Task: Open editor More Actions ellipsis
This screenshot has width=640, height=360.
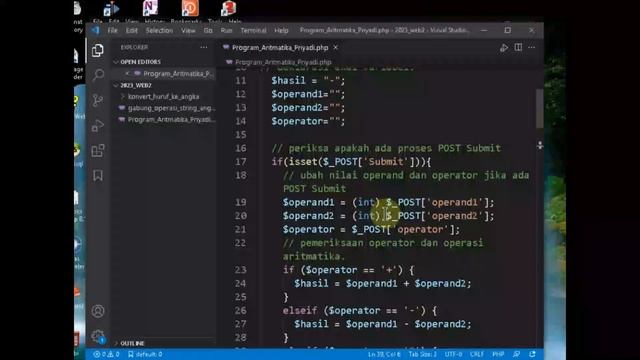Action: coord(531,47)
